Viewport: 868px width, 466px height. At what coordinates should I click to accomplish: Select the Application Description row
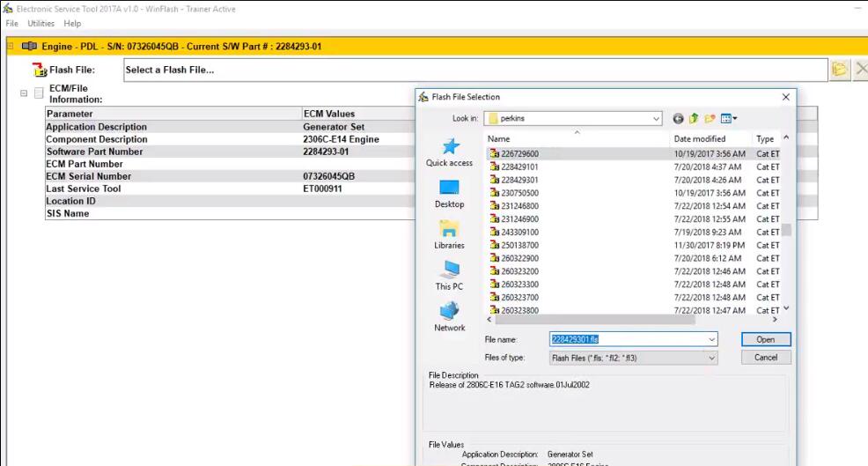230,127
